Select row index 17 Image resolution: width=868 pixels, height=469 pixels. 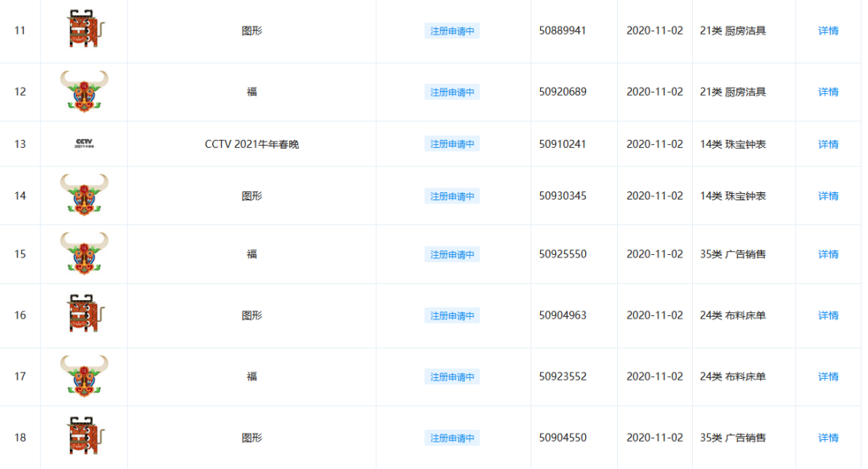coord(20,376)
